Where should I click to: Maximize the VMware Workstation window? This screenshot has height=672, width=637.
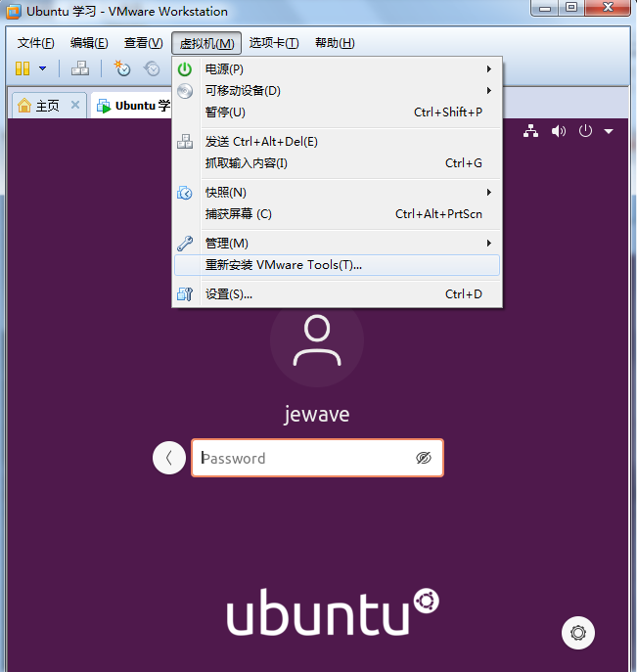point(571,7)
